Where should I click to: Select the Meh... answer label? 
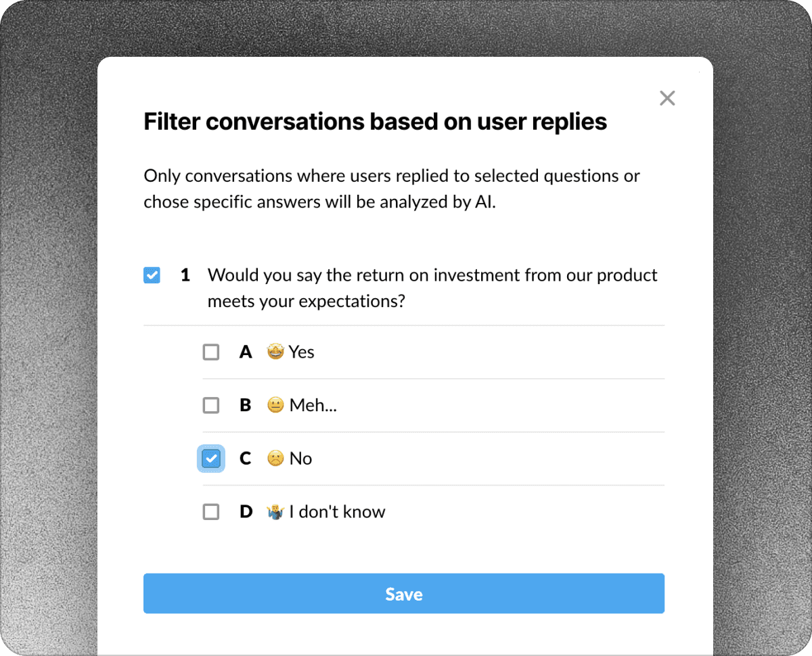313,404
